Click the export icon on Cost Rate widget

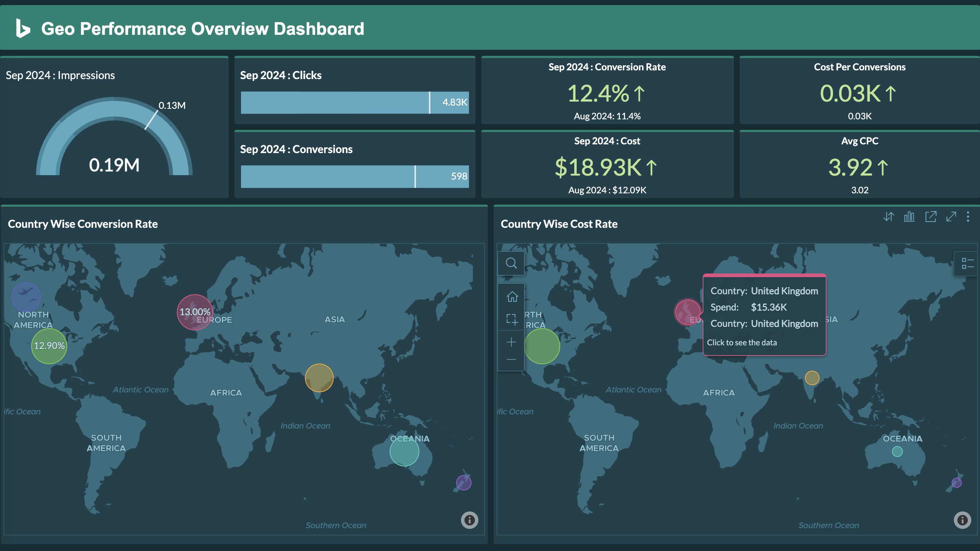click(931, 217)
